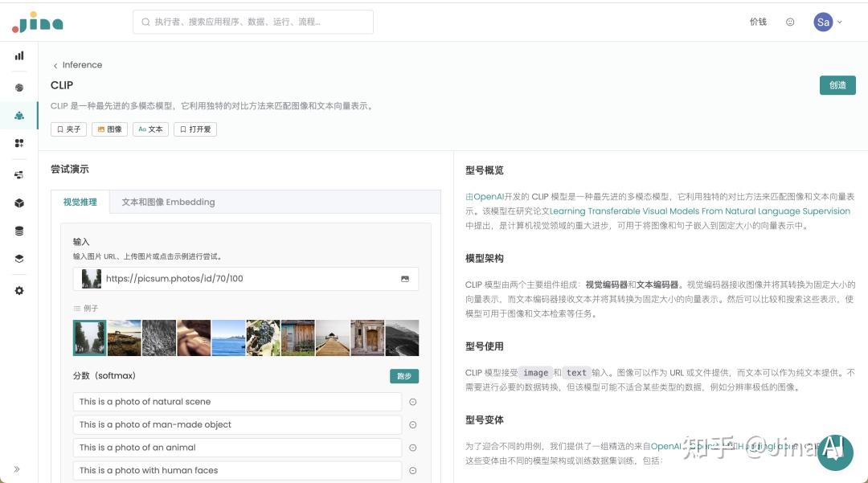
Task: Expand the 例子 examples list
Action: [x=88, y=308]
